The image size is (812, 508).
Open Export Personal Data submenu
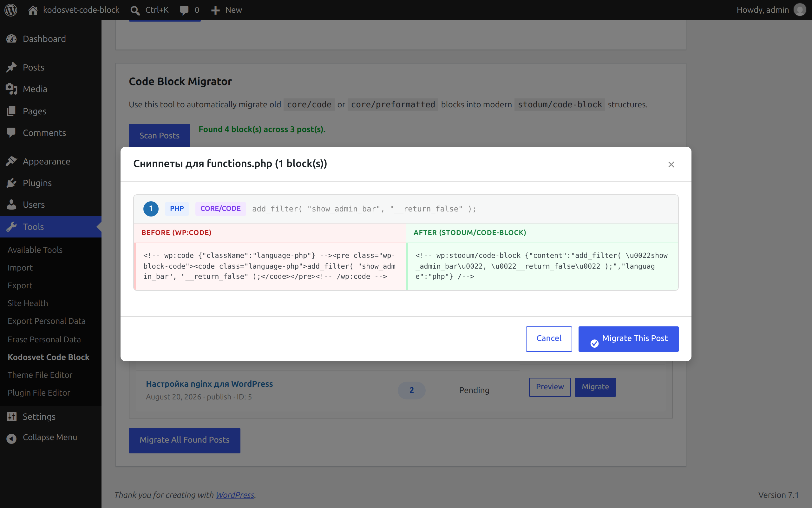click(x=47, y=321)
